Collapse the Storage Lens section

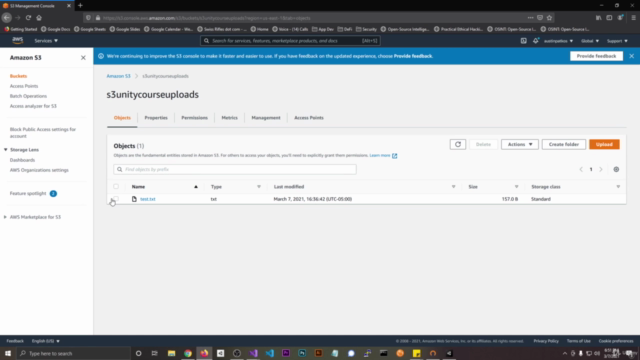point(6,150)
